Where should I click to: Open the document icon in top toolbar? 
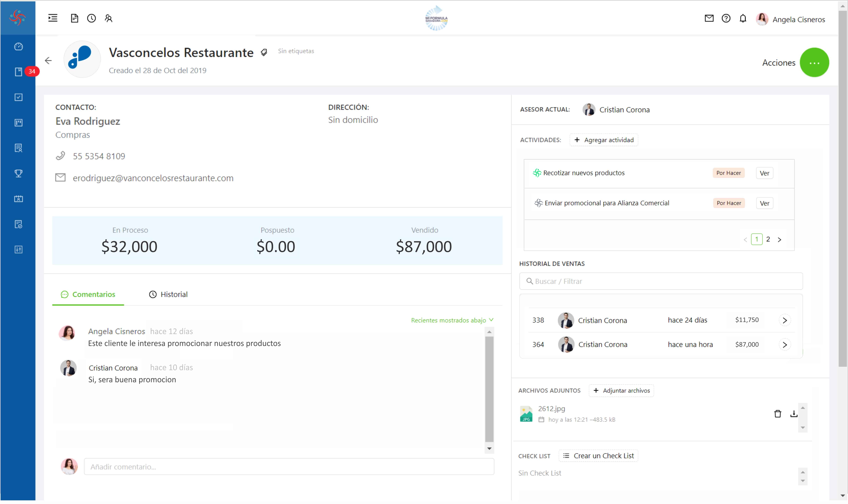click(74, 18)
